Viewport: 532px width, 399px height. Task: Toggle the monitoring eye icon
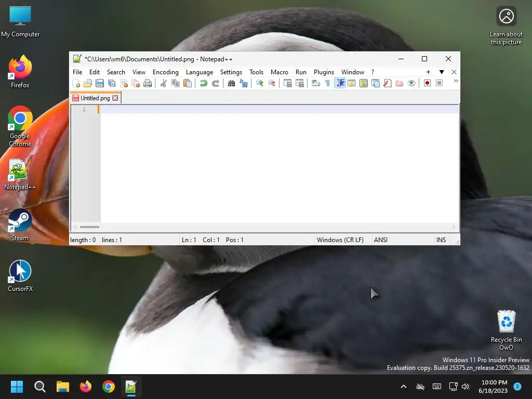coord(411,83)
